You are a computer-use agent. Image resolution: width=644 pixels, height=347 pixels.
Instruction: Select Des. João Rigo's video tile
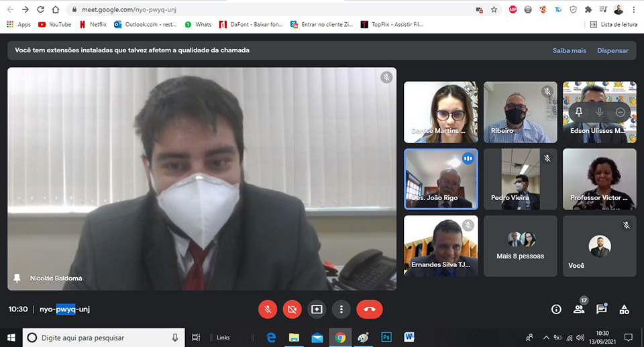(x=441, y=179)
